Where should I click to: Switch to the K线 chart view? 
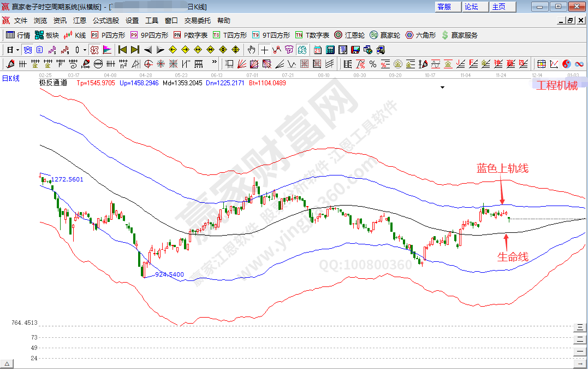coord(75,35)
